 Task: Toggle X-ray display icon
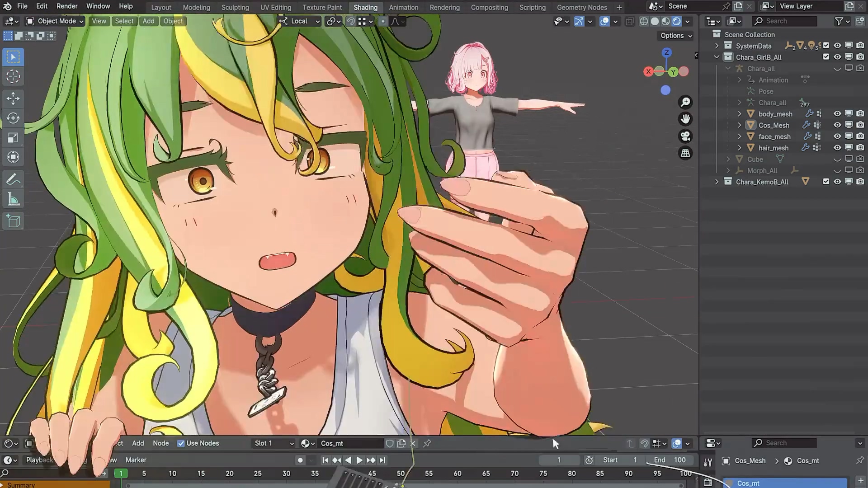(629, 21)
